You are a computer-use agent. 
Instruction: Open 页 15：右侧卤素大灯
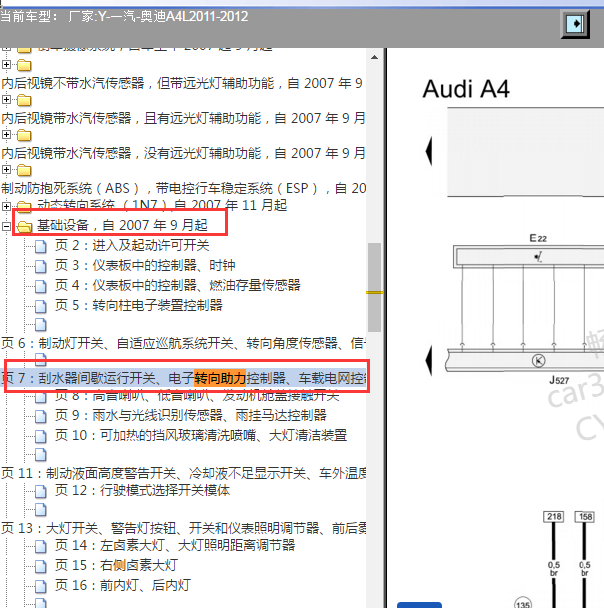pyautogui.click(x=116, y=565)
